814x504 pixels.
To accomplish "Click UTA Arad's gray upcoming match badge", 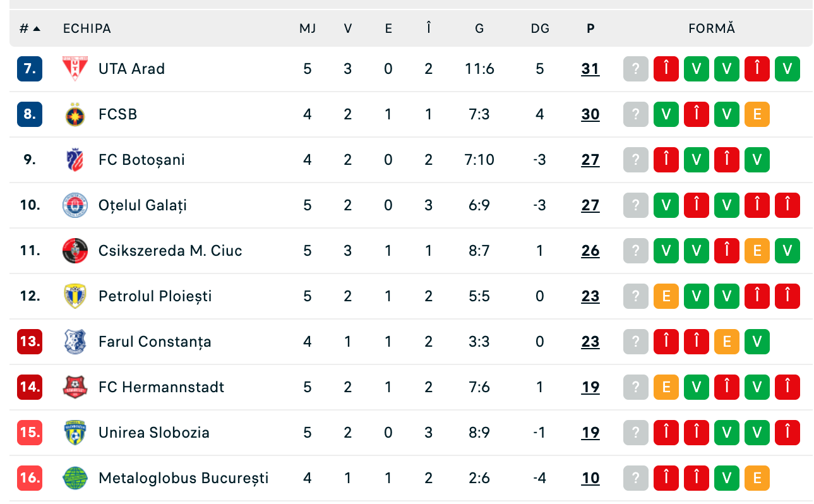I will pyautogui.click(x=636, y=69).
